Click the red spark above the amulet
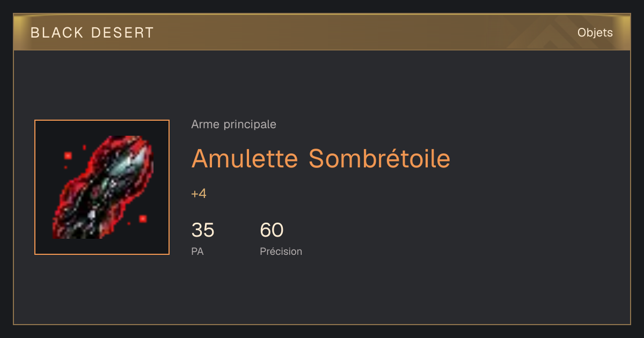Viewport: 644px width, 338px height. point(68,156)
